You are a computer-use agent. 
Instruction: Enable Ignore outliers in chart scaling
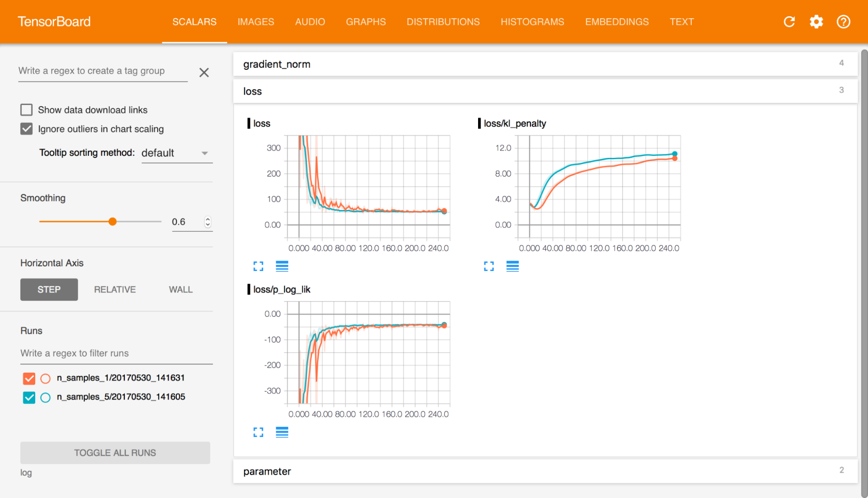click(x=27, y=128)
